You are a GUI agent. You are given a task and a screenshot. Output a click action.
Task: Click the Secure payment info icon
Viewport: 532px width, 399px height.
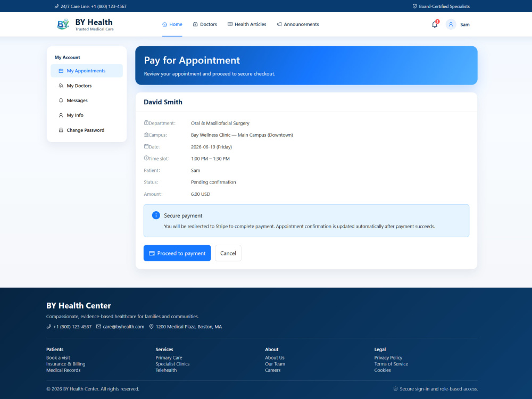point(156,215)
